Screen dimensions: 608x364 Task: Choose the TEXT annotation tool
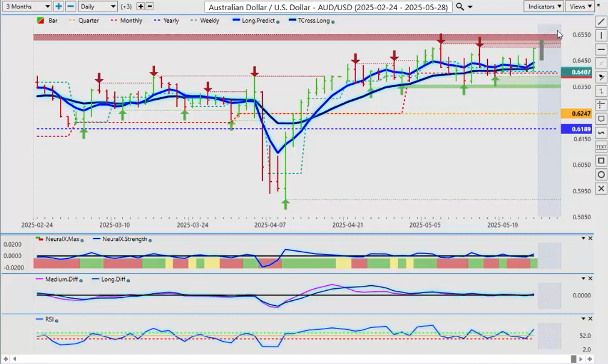pos(601,147)
